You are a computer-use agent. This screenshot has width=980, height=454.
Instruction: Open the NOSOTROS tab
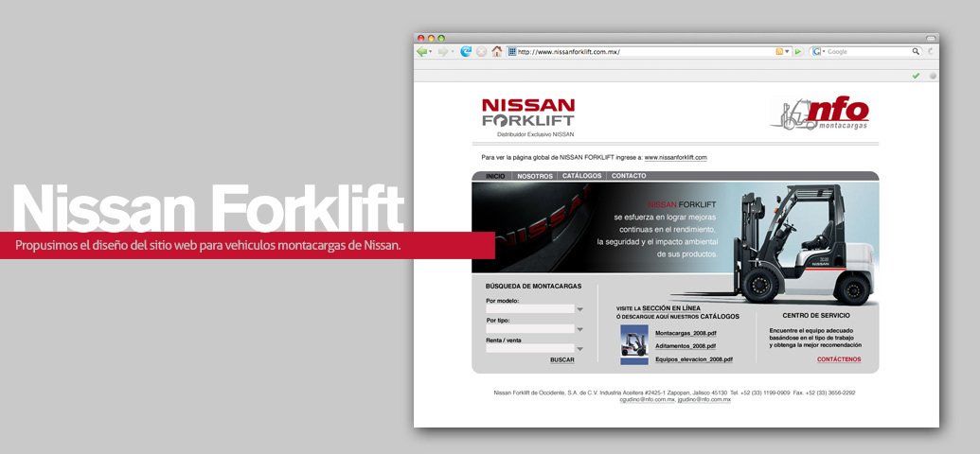click(535, 176)
